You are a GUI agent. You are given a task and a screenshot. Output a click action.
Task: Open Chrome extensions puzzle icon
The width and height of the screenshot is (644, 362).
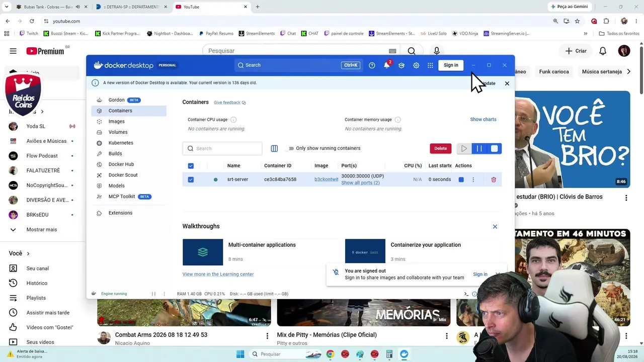(x=606, y=21)
